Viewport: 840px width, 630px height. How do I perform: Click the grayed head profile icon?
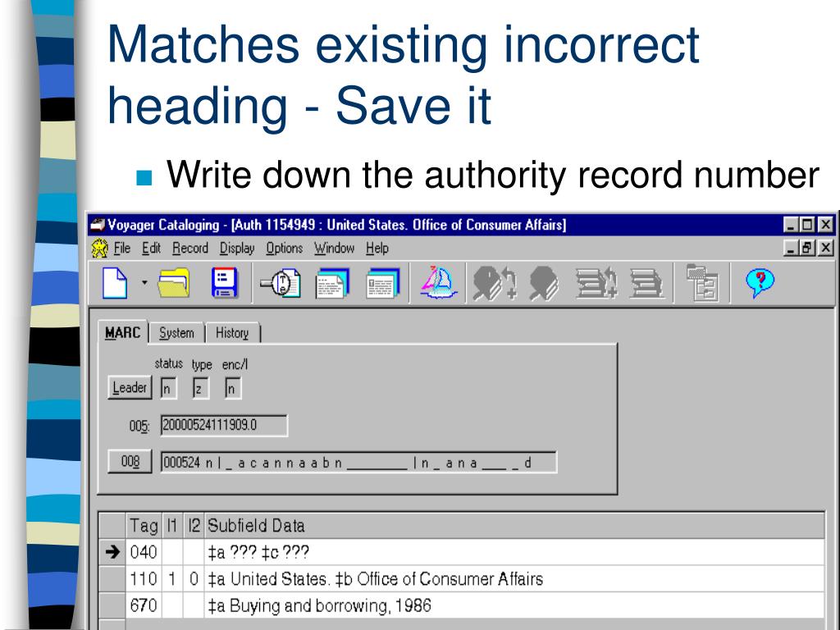pos(544,283)
